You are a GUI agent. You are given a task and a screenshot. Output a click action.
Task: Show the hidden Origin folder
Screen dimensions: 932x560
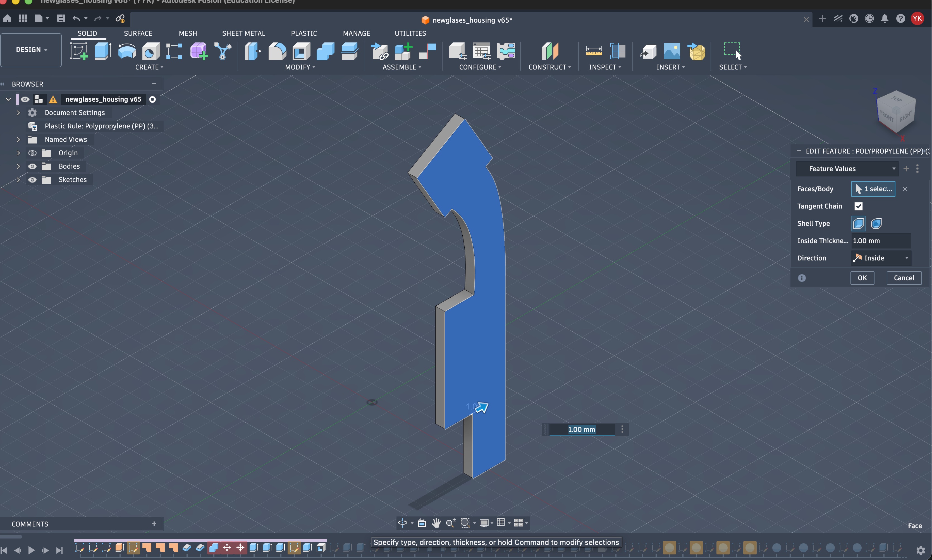(32, 153)
